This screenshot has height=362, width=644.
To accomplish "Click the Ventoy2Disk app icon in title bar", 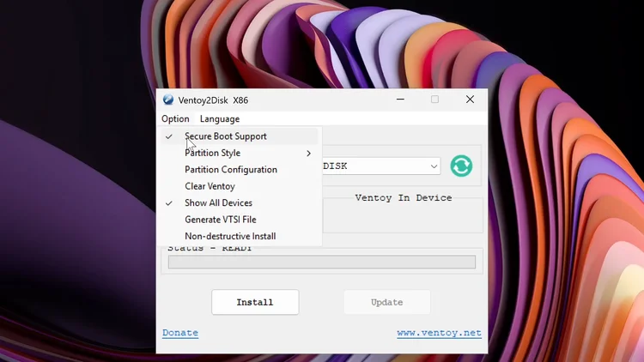I will [168, 100].
